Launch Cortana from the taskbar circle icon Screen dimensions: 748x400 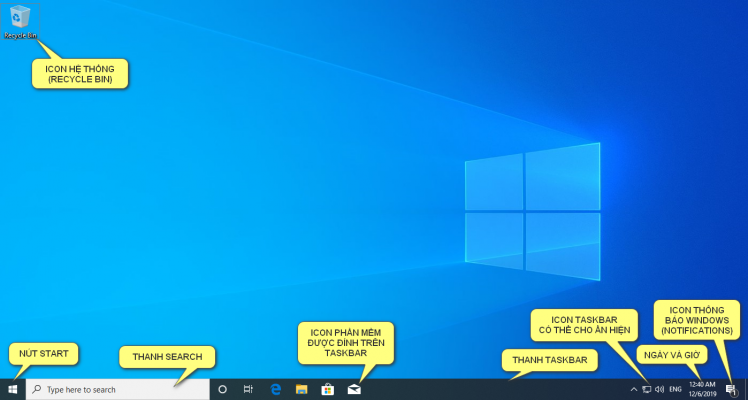pos(223,389)
